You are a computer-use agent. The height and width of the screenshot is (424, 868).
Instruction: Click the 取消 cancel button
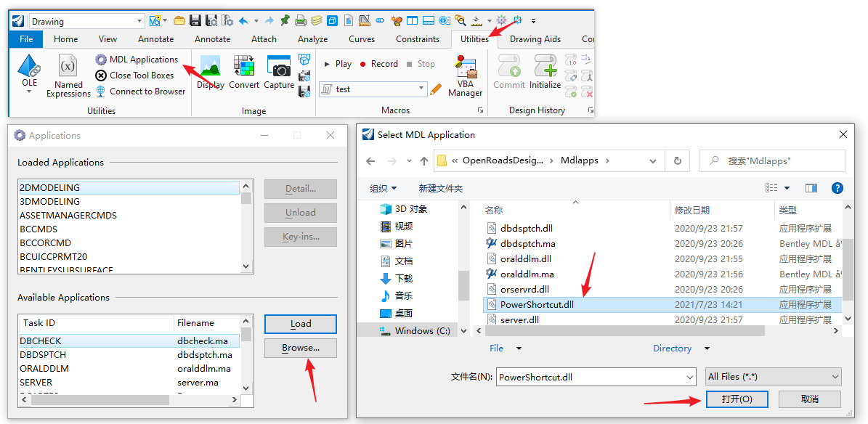809,399
